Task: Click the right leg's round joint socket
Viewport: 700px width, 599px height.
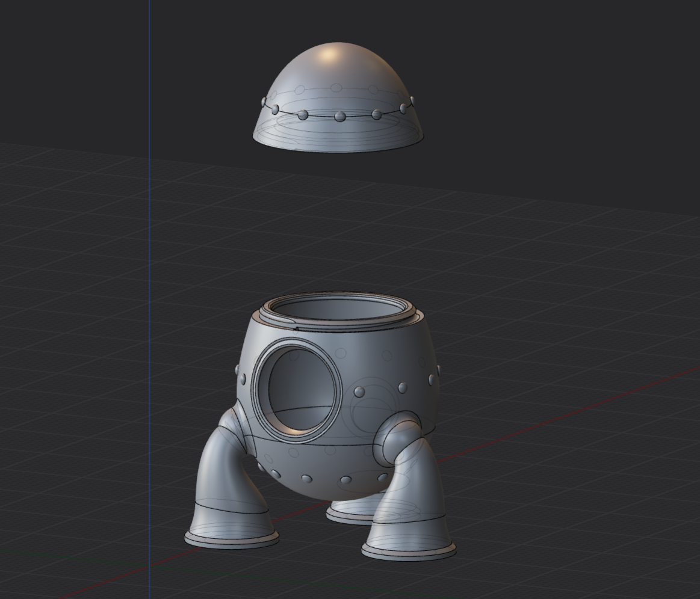Action: tap(397, 438)
